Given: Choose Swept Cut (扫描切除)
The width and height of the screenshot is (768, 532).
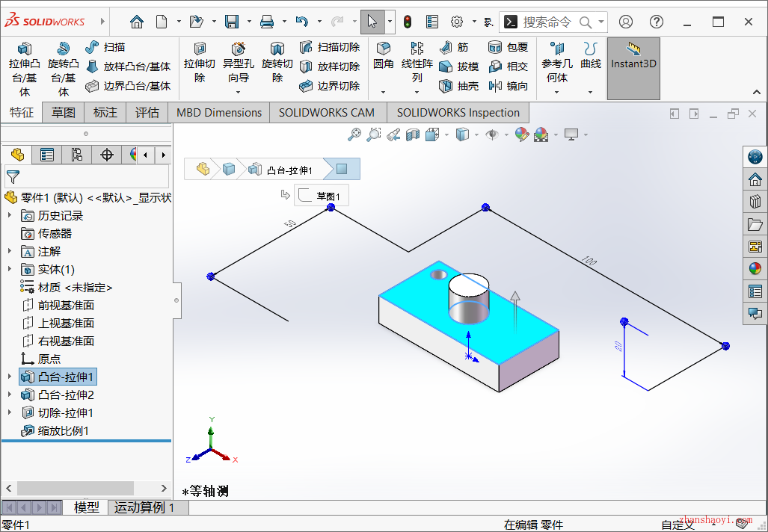Looking at the screenshot, I should point(330,48).
